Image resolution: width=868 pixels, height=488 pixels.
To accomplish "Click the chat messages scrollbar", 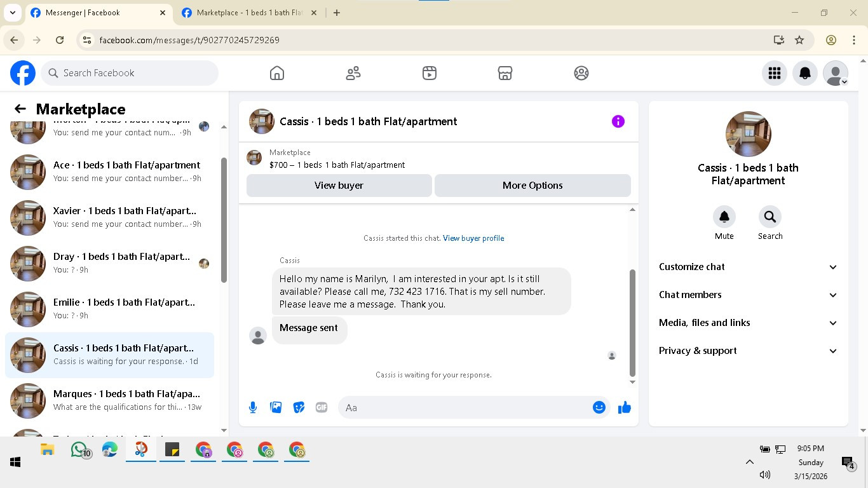I will 632,323.
